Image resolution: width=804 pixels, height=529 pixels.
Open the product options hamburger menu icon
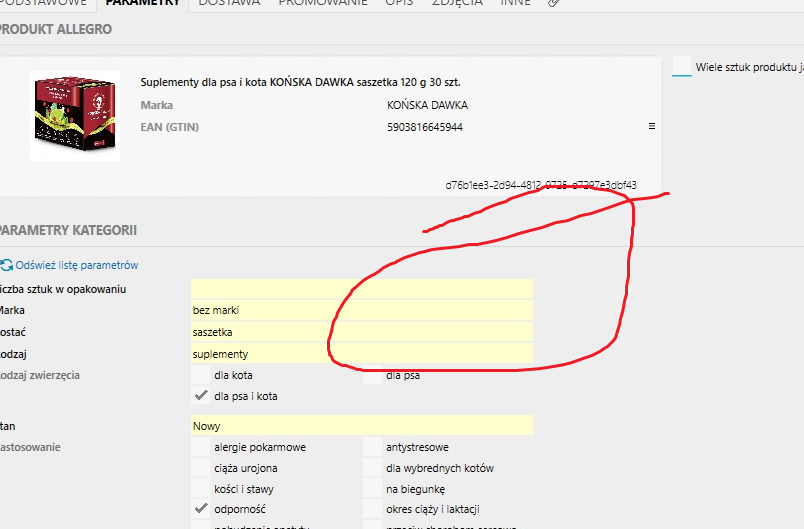(x=652, y=126)
